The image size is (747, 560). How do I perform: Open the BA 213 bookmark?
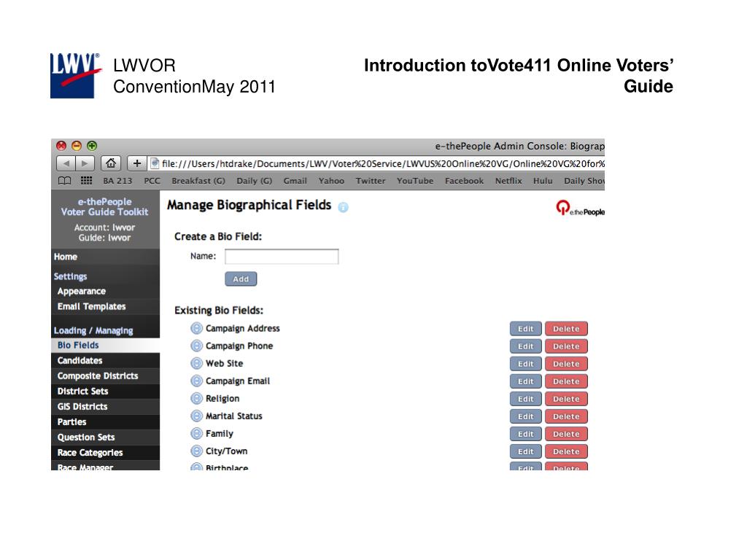(117, 181)
